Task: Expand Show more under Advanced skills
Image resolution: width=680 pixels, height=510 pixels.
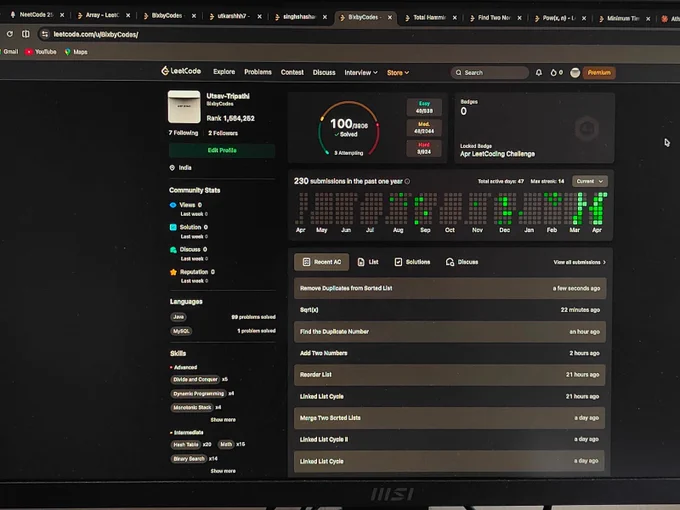Action: point(223,419)
